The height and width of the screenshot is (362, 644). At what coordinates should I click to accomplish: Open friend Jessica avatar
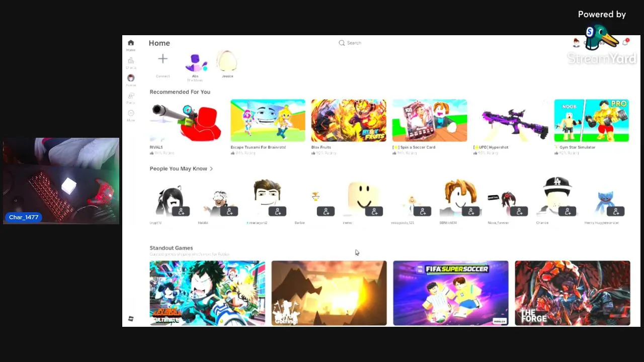(227, 62)
